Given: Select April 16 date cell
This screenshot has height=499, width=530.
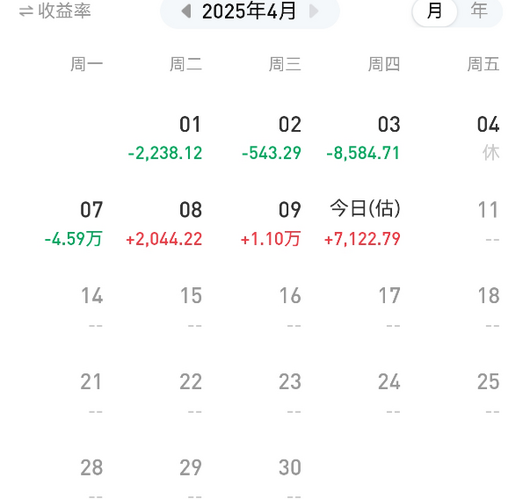Looking at the screenshot, I should pos(290,307).
